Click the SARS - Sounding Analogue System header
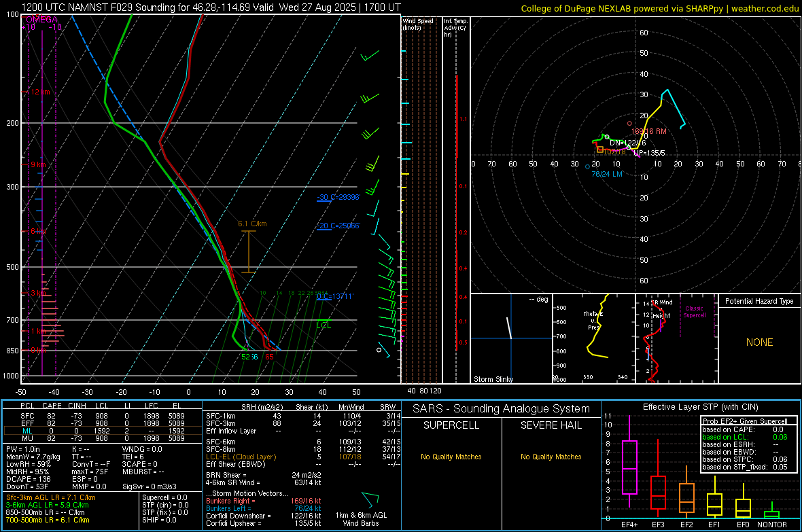Viewport: 802px width, 532px height. (501, 409)
